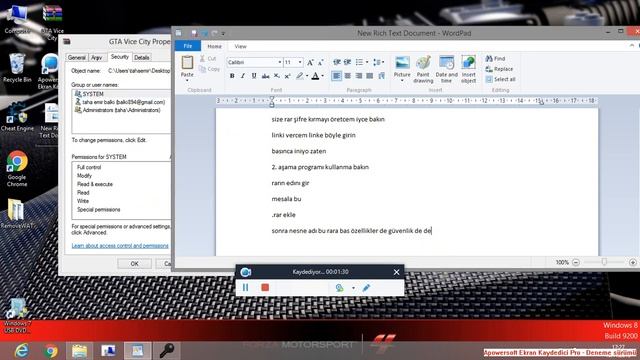This screenshot has height=360, width=640.
Task: Select the Security tab in Properties dialog
Action: (x=120, y=57)
